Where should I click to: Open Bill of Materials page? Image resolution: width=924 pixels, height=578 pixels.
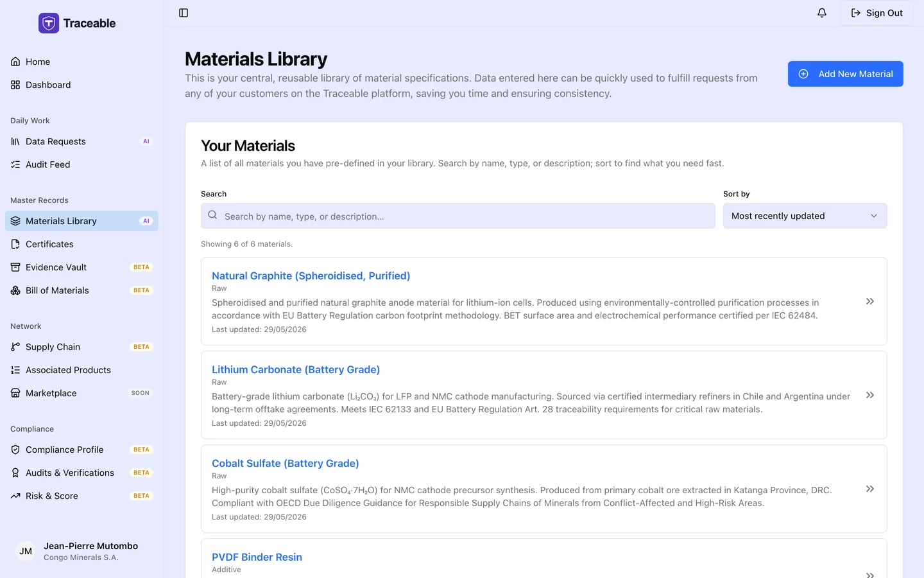click(x=81, y=290)
